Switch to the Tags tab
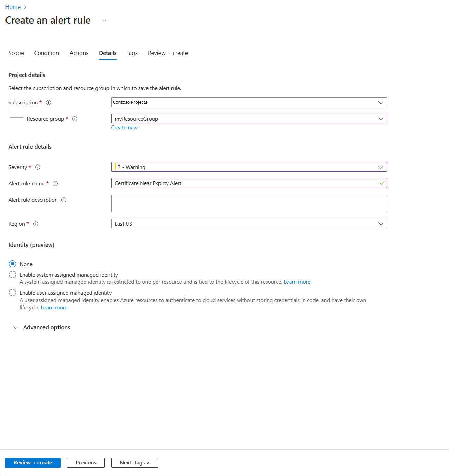 click(x=132, y=53)
